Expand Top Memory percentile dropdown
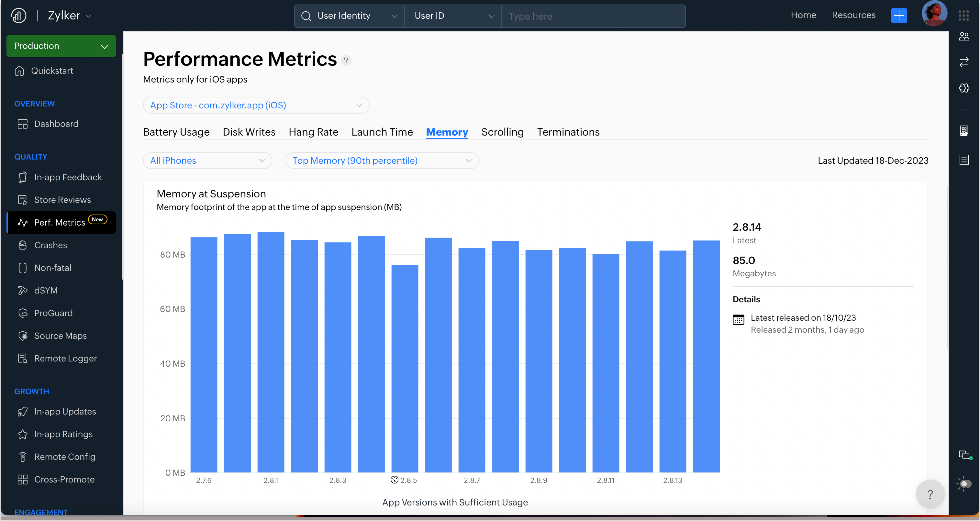 (x=382, y=161)
